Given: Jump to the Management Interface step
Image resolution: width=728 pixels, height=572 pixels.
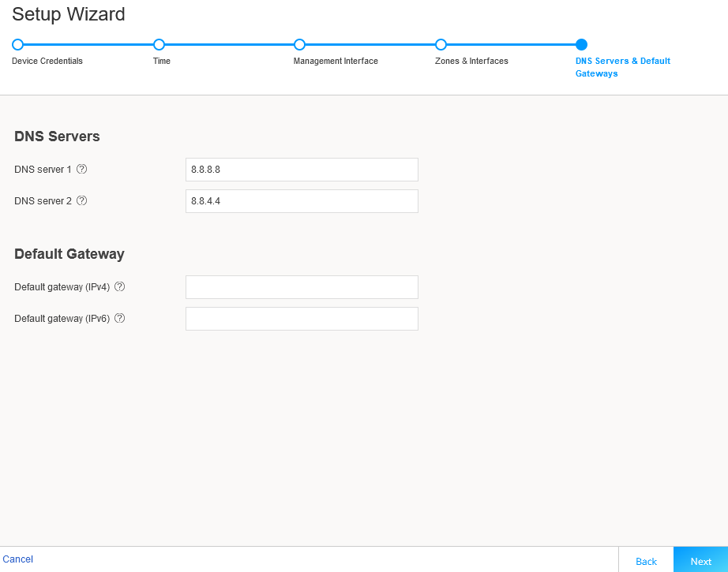Looking at the screenshot, I should click(336, 61).
